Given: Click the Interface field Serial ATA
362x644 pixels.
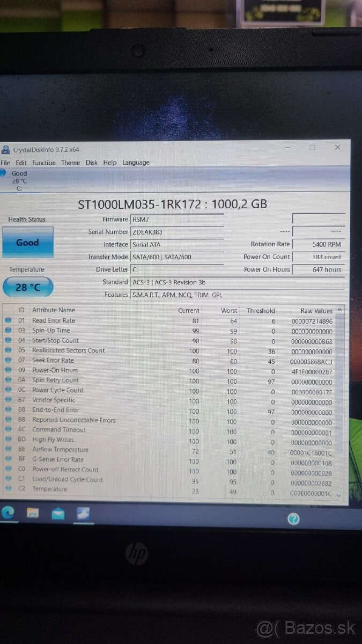Looking at the screenshot, I should pyautogui.click(x=177, y=245).
